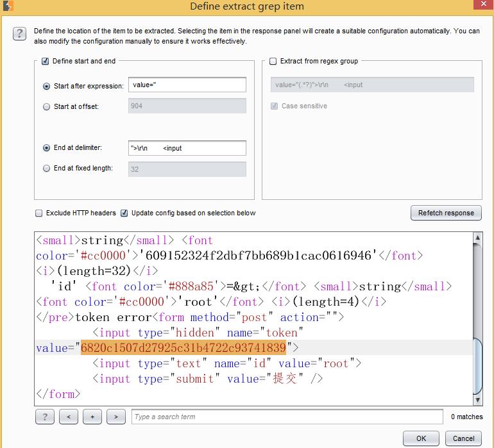Image resolution: width=494 pixels, height=448 pixels.
Task: Confirm the dialog with OK button
Action: (421, 438)
